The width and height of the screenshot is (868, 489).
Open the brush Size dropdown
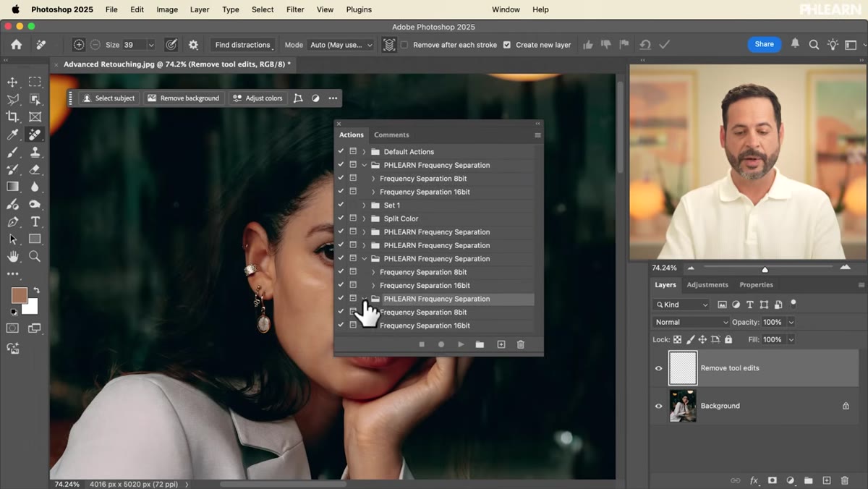150,45
